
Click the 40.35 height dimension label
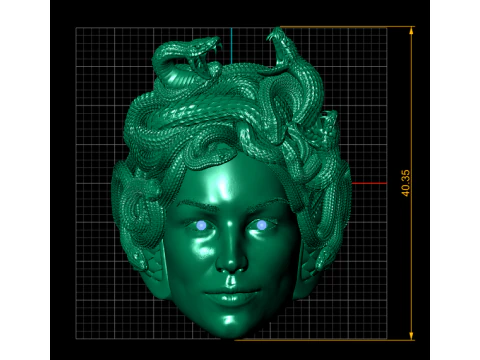click(x=406, y=183)
